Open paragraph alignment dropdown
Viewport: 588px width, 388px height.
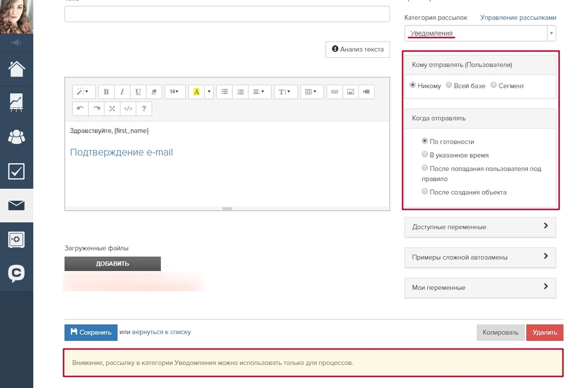coord(259,92)
